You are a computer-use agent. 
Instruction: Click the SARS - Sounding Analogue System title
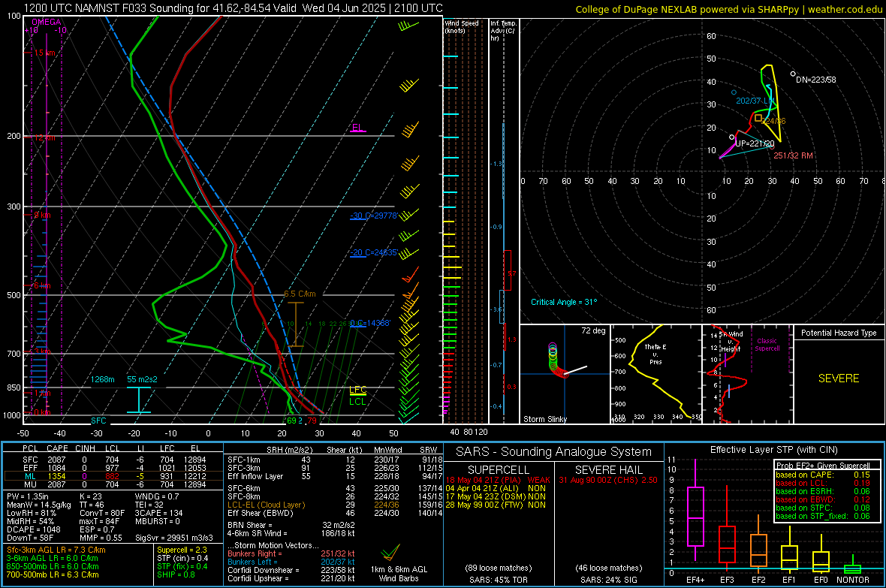(x=554, y=452)
